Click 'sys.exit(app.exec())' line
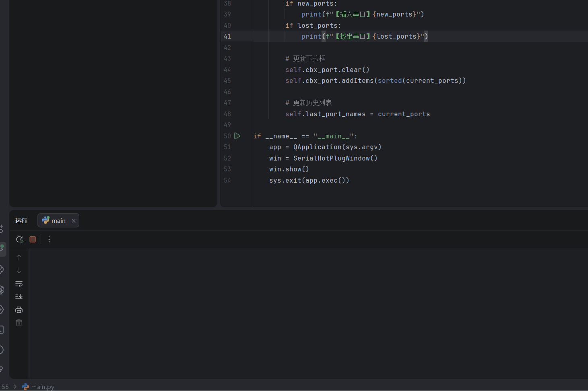 coord(309,181)
